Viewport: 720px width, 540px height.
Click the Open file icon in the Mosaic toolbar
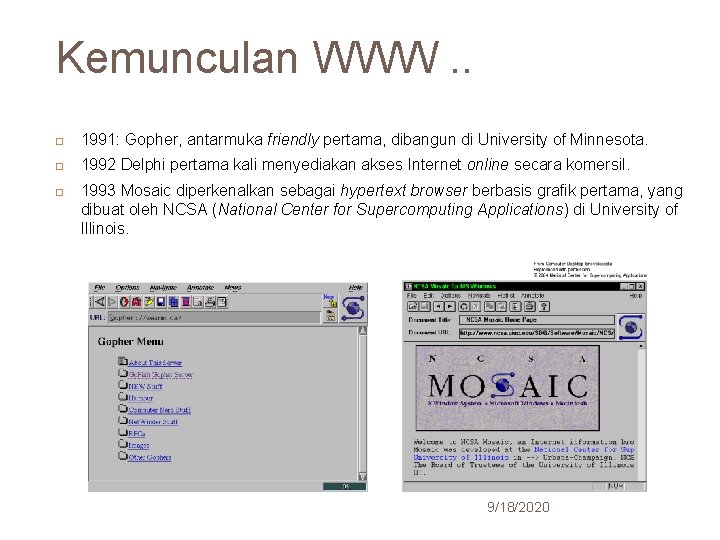click(413, 307)
